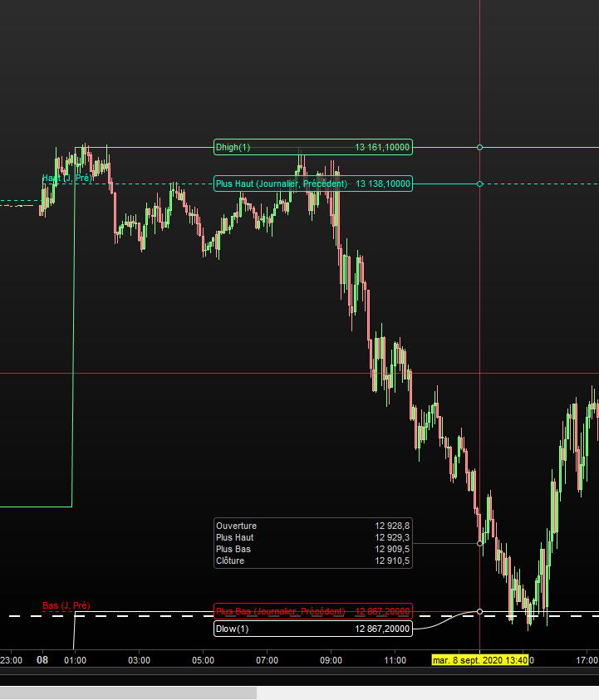This screenshot has height=700, width=599.
Task: Click the Plus Haut (Journalier, Précédent) label
Action: 313,184
